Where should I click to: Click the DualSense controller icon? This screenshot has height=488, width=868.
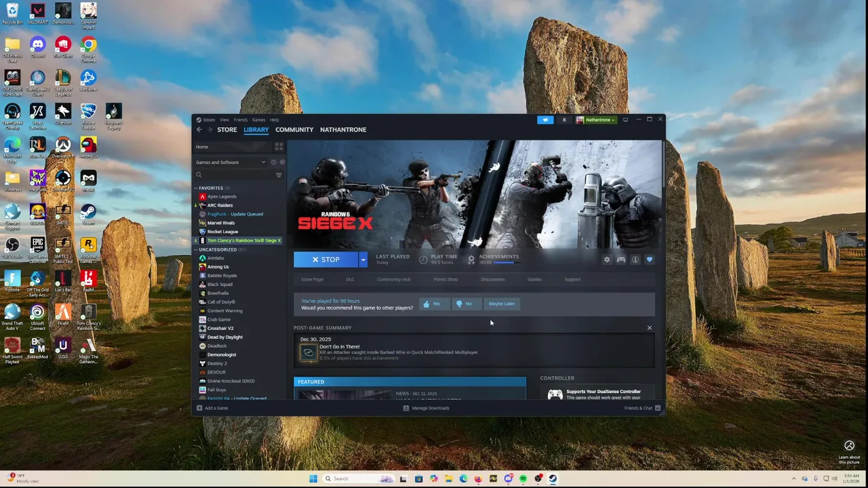tap(555, 394)
